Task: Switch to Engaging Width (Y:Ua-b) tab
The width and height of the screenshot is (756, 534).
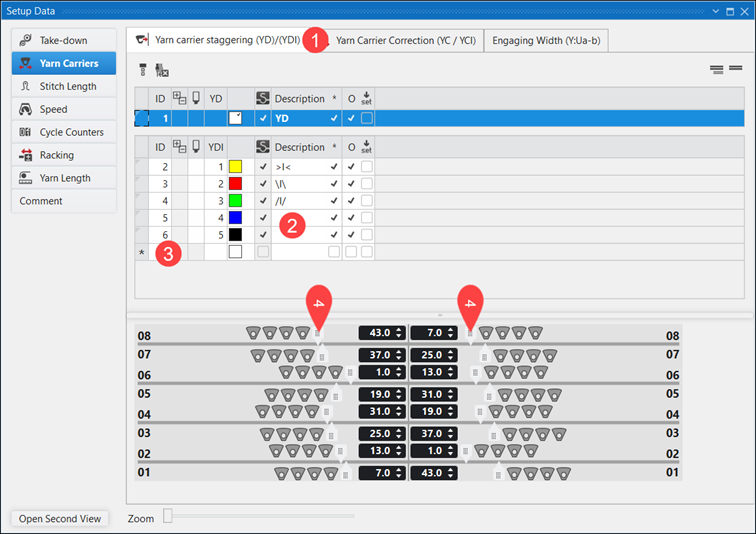Action: click(546, 41)
